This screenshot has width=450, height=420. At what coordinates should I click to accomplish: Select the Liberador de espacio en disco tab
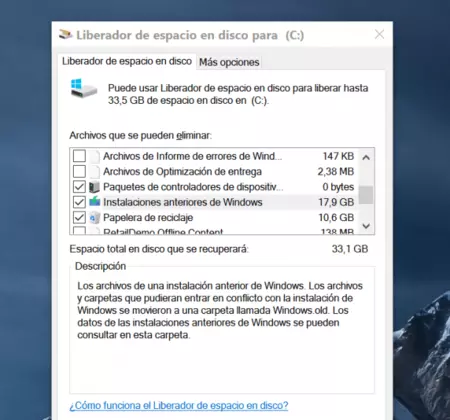(127, 61)
